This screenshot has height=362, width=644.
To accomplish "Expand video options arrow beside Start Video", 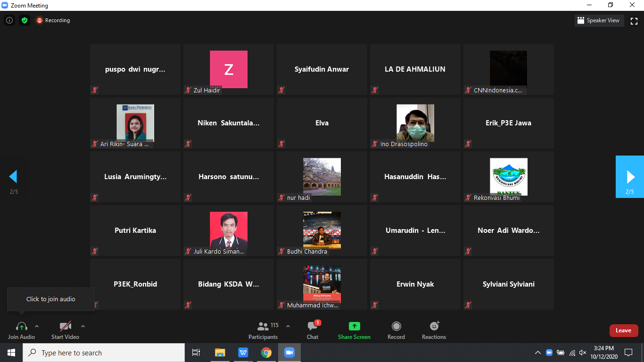I will click(83, 326).
